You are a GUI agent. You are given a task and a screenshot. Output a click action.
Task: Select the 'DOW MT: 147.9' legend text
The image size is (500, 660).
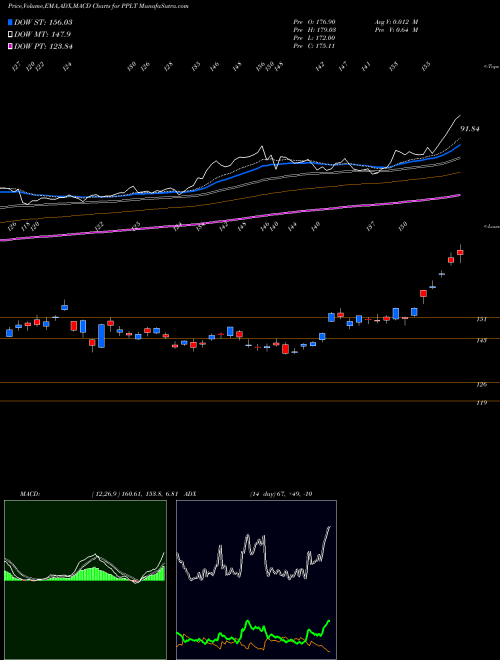coord(42,35)
